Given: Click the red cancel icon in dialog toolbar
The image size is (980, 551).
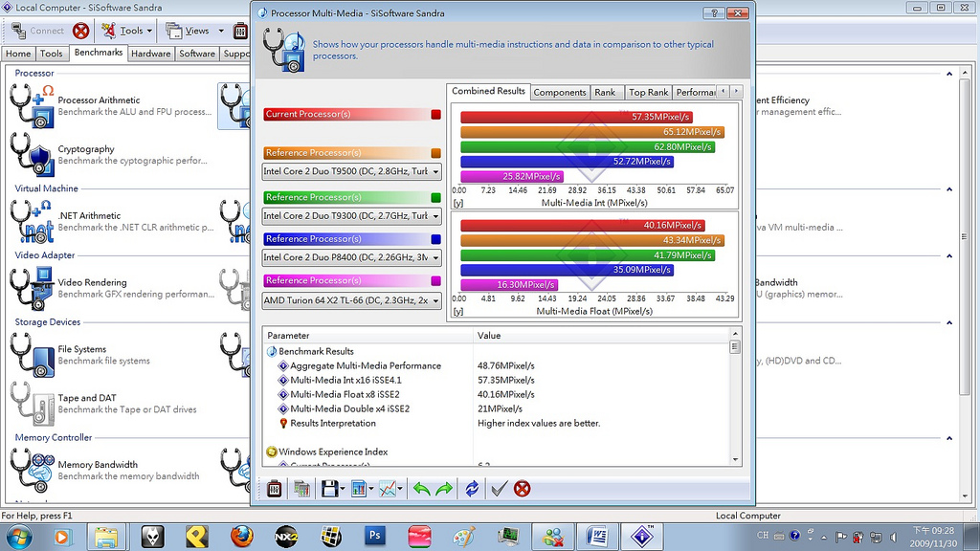Looking at the screenshot, I should (522, 489).
